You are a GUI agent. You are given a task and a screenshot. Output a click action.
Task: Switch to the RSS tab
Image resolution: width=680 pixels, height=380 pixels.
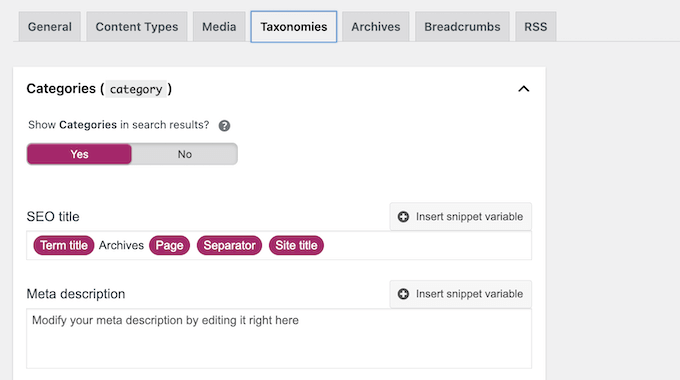[x=536, y=27]
